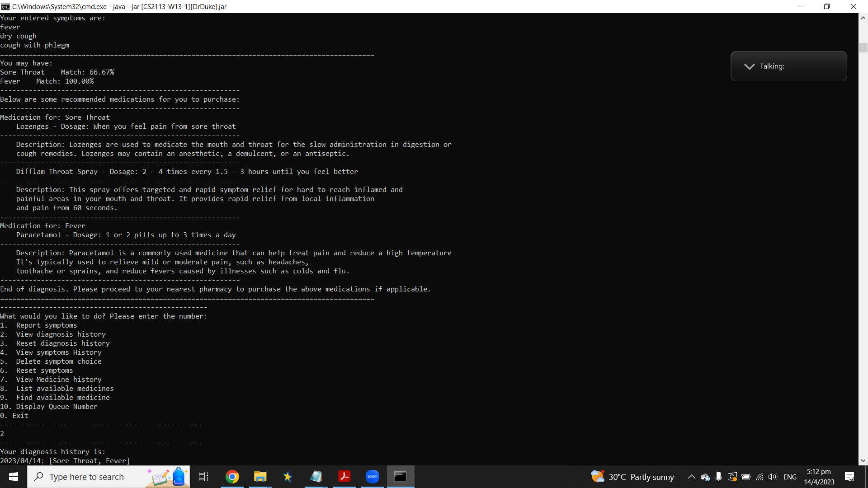Expand the Talking panel chevron
Screen dimensions: 868x488
pyautogui.click(x=749, y=66)
